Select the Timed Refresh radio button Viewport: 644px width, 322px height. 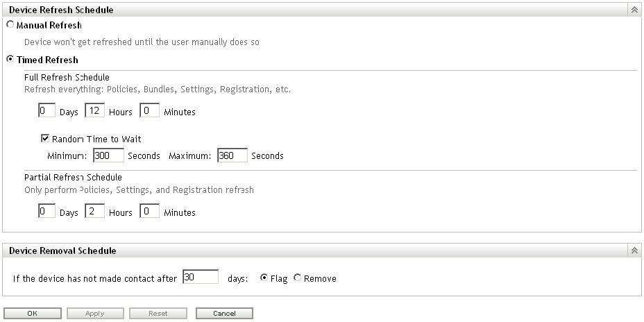pos(10,59)
